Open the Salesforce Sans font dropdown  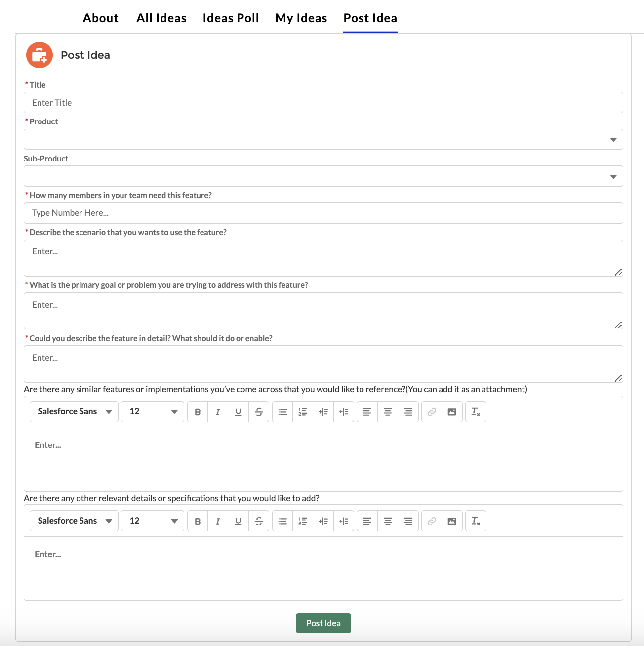click(73, 411)
